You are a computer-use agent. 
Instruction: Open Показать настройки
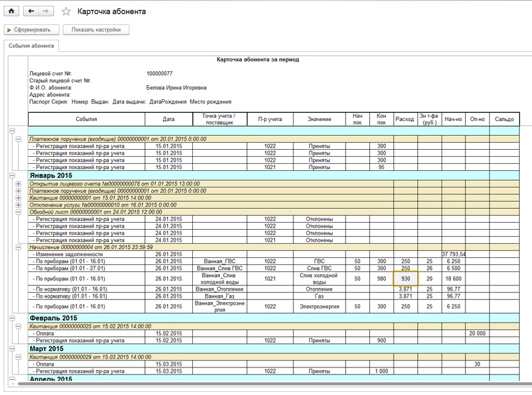pos(96,30)
